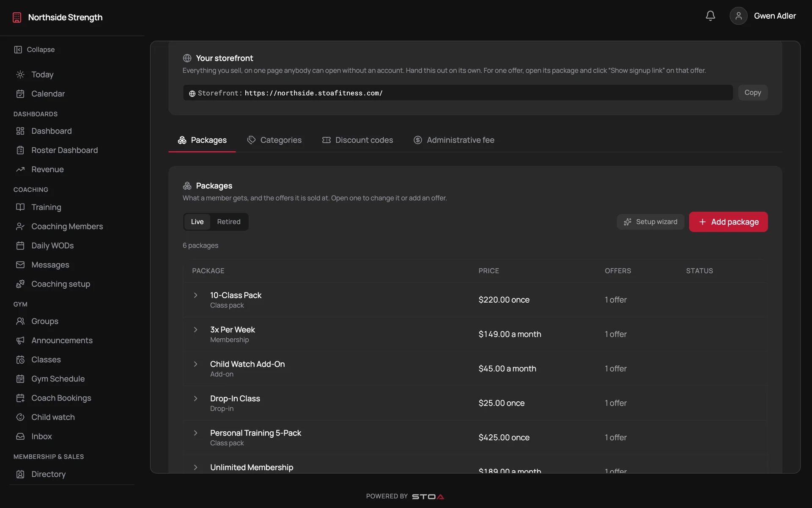Open Announcements megaphone icon
The width and height of the screenshot is (812, 508).
tap(20, 340)
